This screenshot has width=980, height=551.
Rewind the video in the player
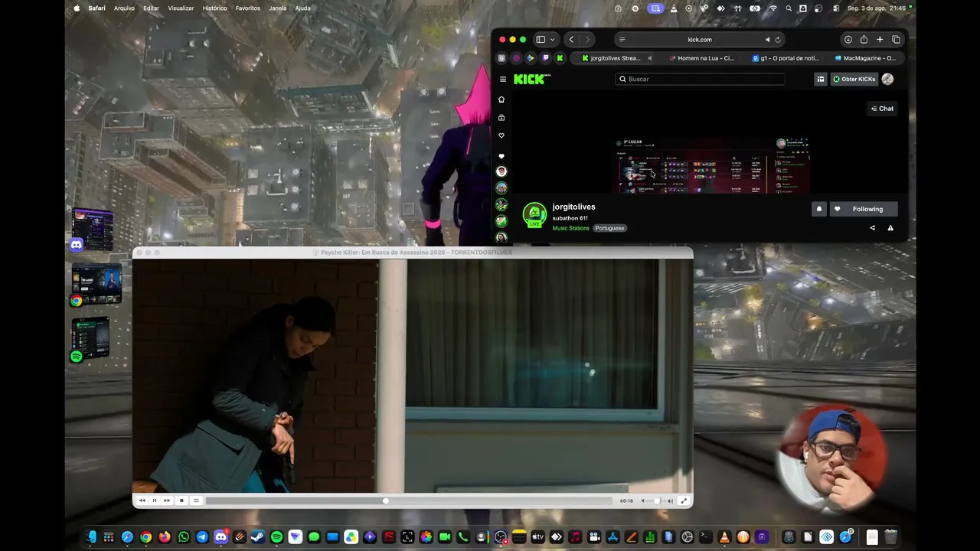pos(142,500)
